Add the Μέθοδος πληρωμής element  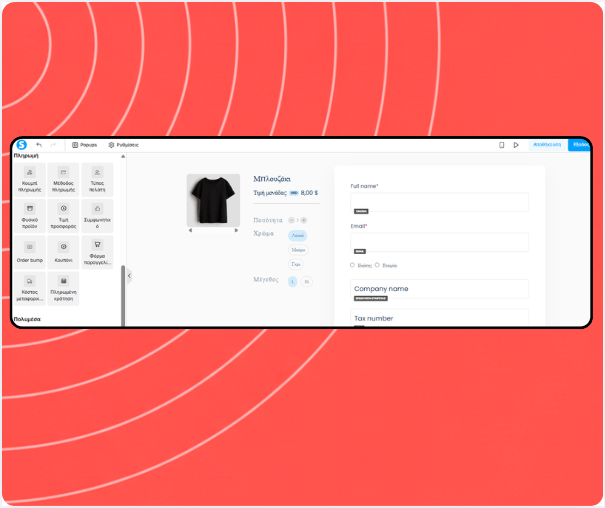click(x=63, y=179)
